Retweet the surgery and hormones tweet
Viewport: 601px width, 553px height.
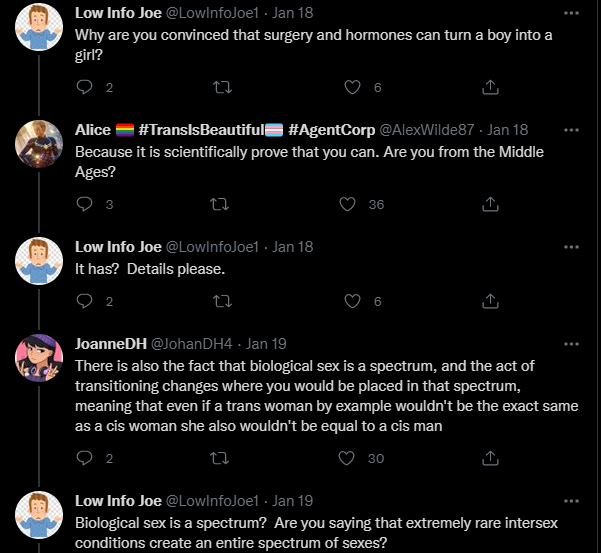point(222,87)
